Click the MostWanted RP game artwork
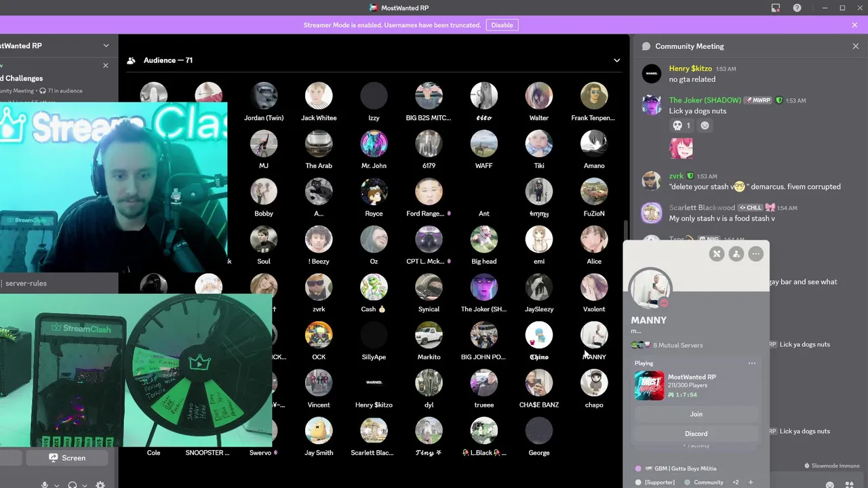Viewport: 868px width, 488px height. [x=649, y=386]
